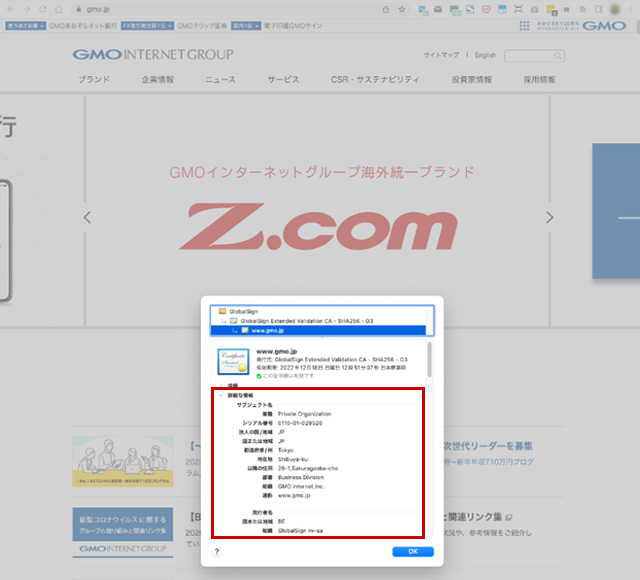Show the next carousel slide
The image size is (640, 580).
coord(550,217)
